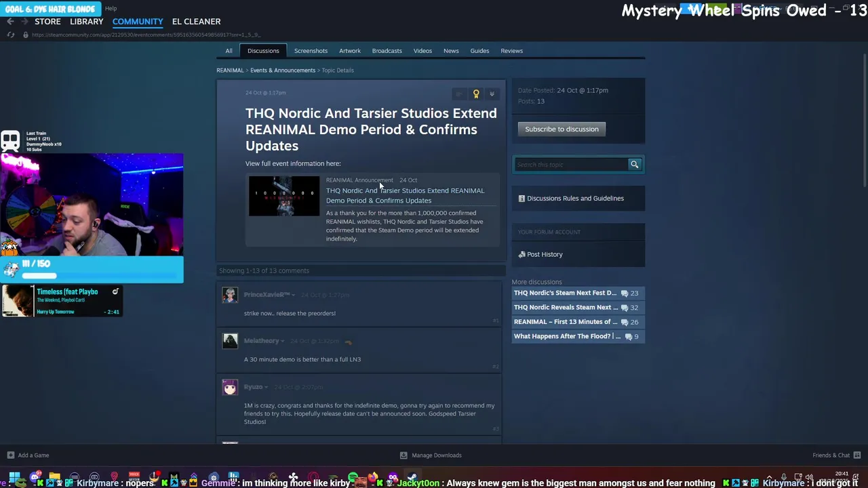
Task: Open the PrinceXavieR username dropdown
Action: tap(293, 295)
